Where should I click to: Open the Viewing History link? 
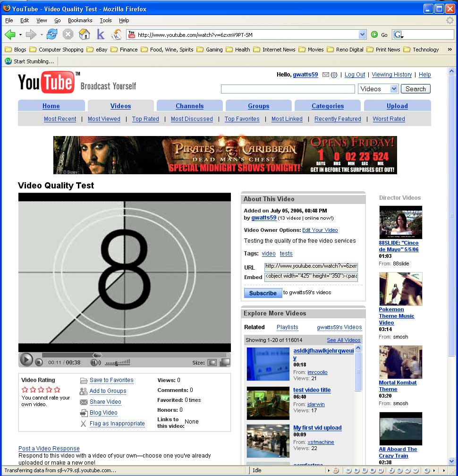pos(392,75)
